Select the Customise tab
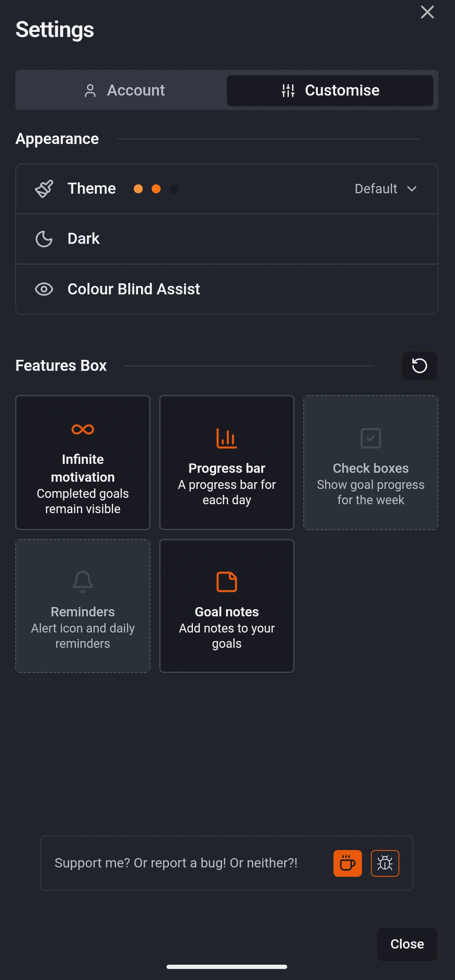This screenshot has height=980, width=455. coord(330,90)
